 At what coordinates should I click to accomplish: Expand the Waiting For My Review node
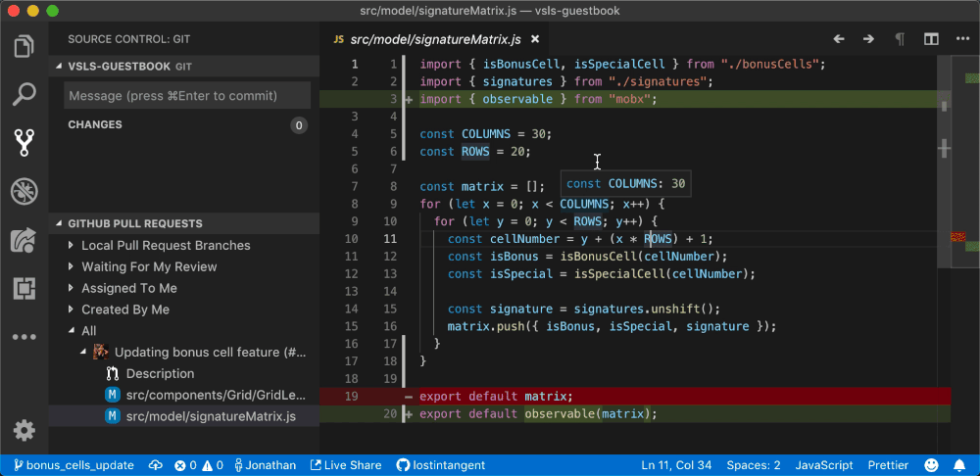tap(149, 266)
